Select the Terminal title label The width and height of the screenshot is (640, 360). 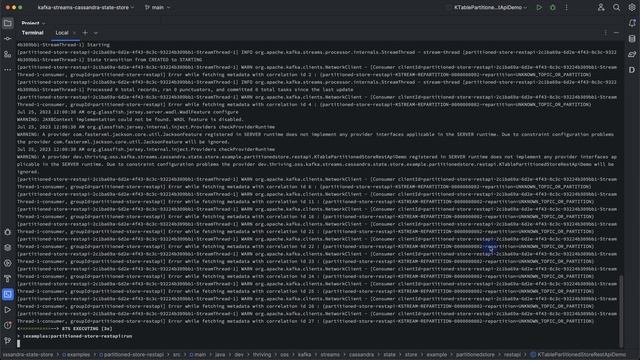click(x=33, y=33)
